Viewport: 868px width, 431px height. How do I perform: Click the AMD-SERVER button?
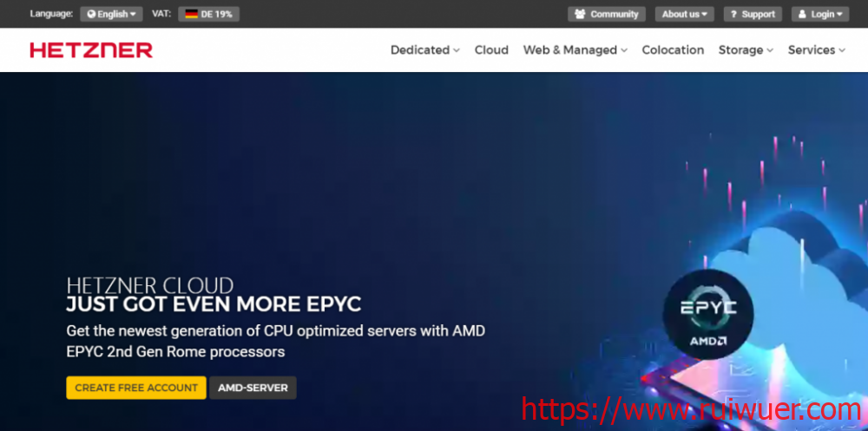pos(253,388)
